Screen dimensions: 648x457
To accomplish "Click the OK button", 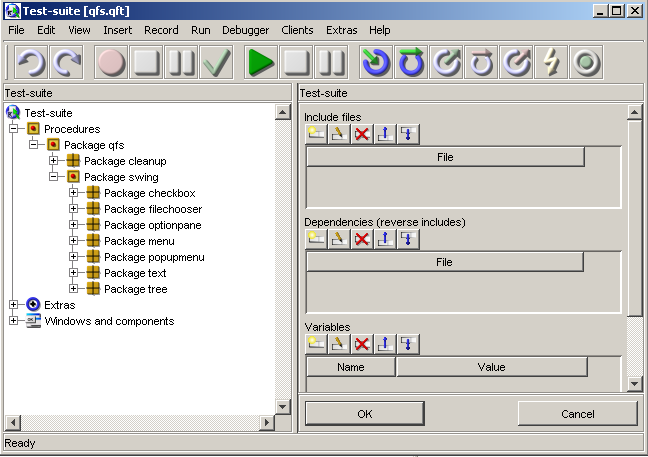I will click(364, 414).
